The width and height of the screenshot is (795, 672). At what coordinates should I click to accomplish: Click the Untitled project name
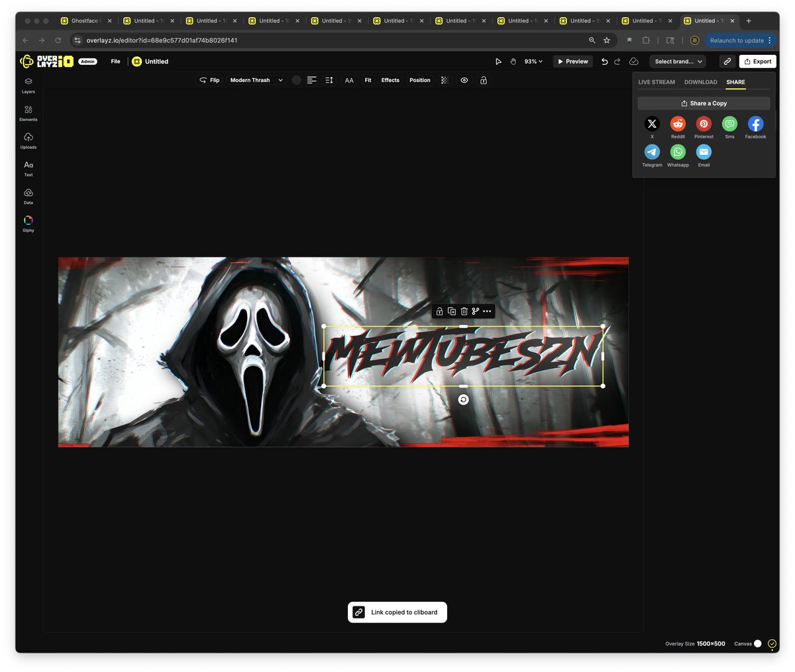click(156, 62)
